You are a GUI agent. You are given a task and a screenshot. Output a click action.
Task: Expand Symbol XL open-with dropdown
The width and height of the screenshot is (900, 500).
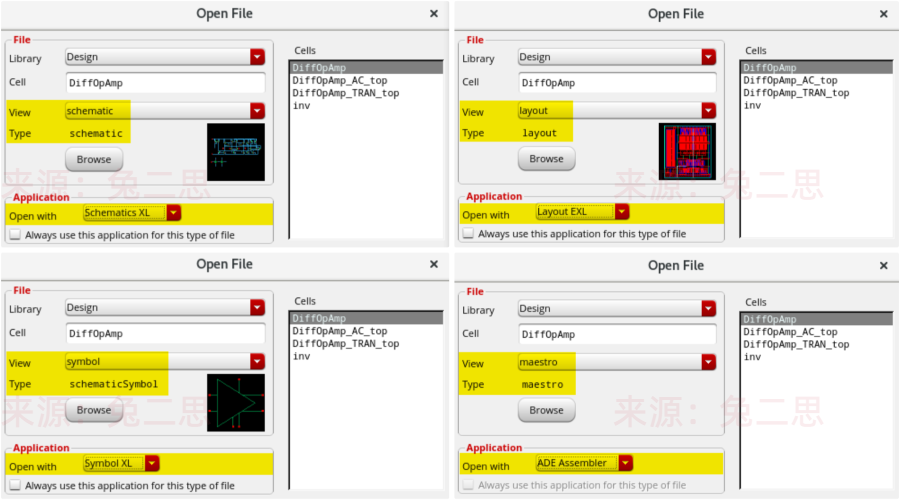[x=152, y=463]
